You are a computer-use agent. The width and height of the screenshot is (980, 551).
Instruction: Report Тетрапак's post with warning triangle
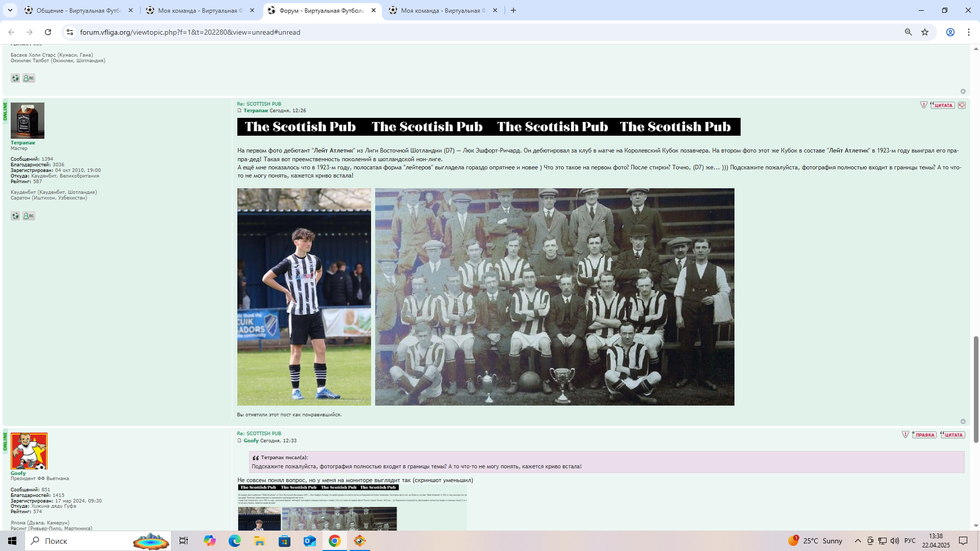(x=923, y=105)
